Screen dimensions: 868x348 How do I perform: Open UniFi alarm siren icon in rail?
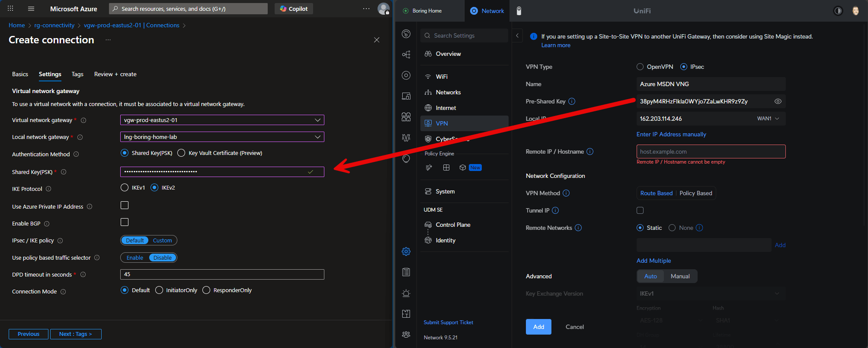[406, 293]
